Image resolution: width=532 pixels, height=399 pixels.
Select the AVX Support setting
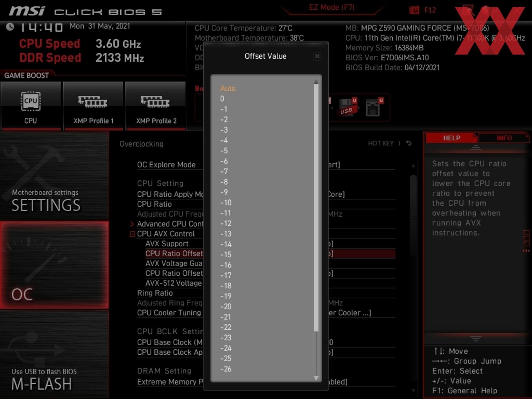(x=270, y=244)
